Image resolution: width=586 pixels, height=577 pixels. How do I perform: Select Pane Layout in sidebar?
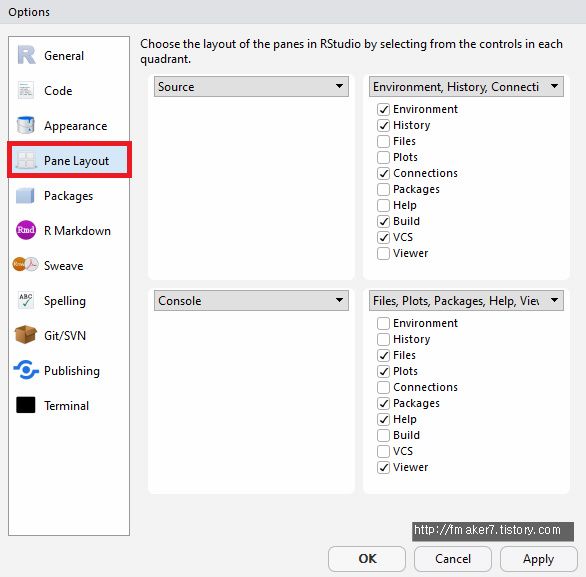pos(70,161)
